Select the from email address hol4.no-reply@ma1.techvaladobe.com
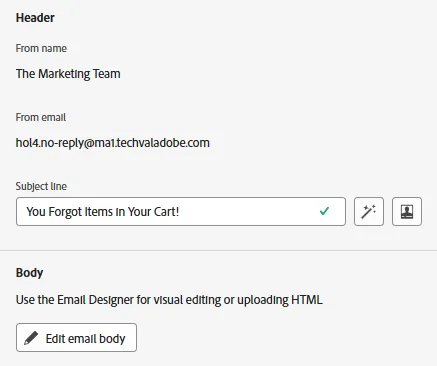437x366 pixels. (113, 143)
